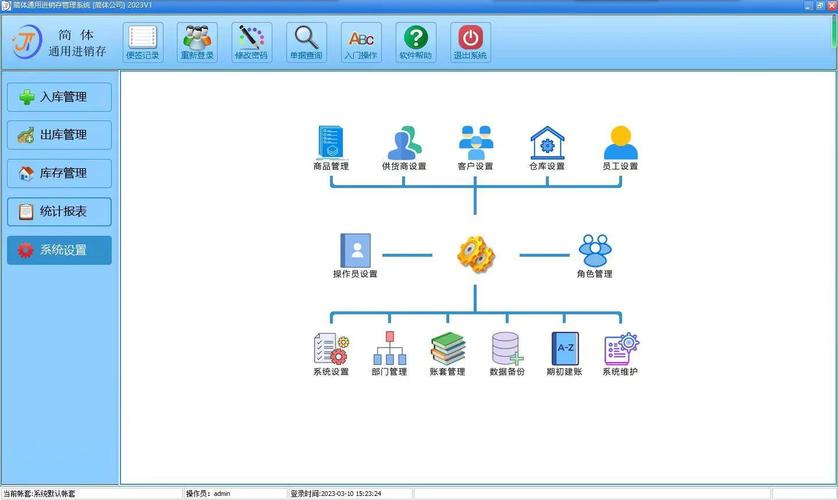Open 账套管理 account set books icon

pos(448,354)
